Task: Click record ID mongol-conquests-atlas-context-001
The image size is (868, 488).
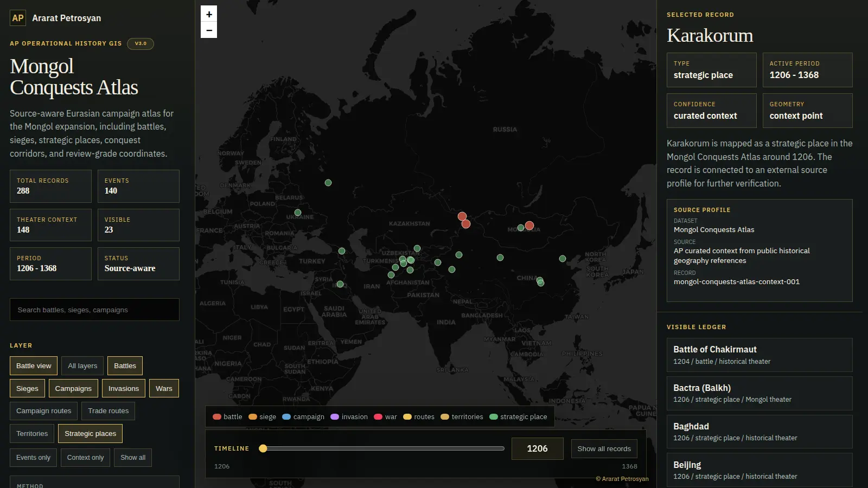Action: pos(737,282)
